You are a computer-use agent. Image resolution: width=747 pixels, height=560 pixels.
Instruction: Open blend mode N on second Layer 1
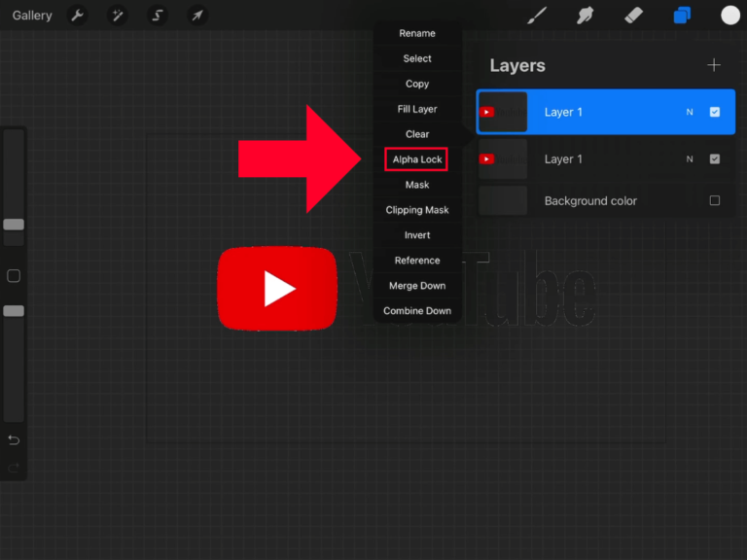click(x=689, y=159)
